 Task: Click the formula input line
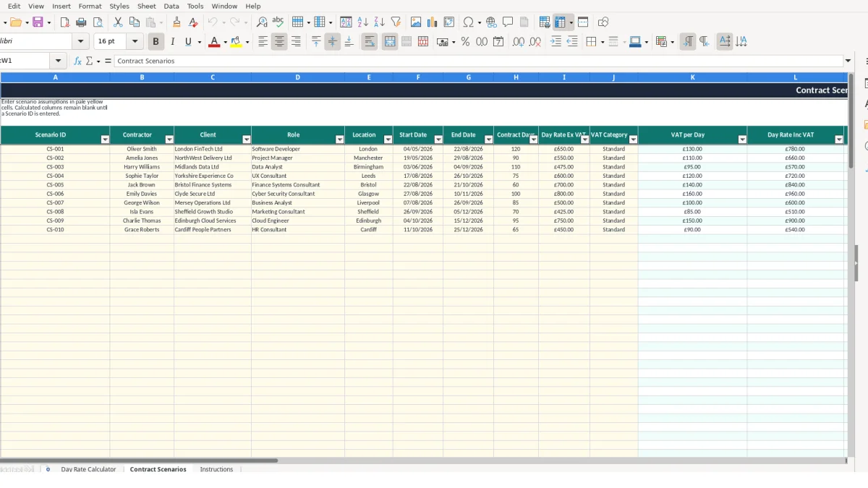tap(479, 61)
